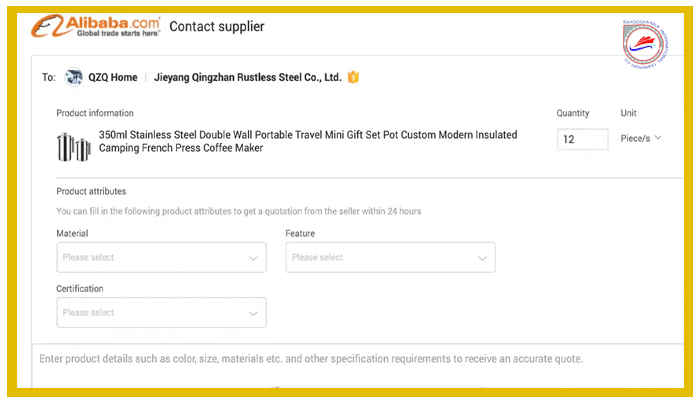Select the Certification dropdown
Image resolution: width=700 pixels, height=400 pixels.
(162, 313)
